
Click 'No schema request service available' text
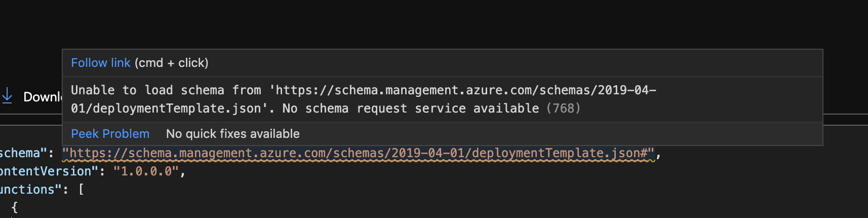(x=410, y=108)
